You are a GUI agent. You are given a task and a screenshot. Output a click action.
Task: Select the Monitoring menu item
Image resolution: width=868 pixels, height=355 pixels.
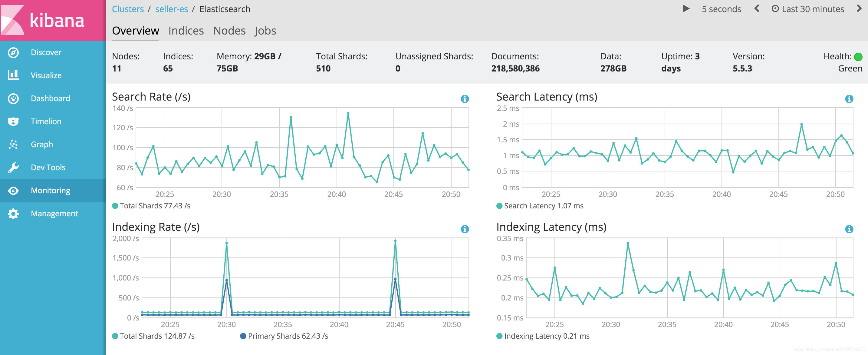53,191
